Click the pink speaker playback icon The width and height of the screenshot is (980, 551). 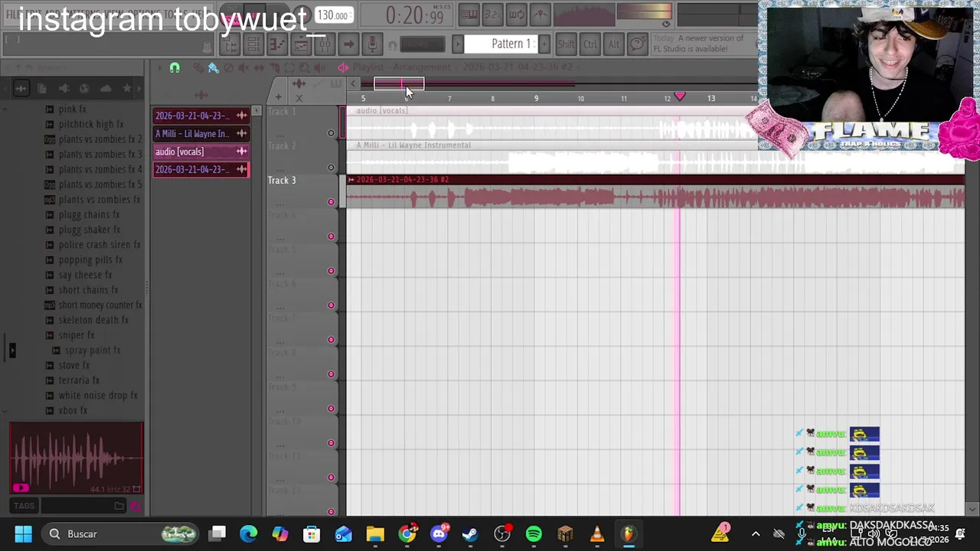pos(343,67)
